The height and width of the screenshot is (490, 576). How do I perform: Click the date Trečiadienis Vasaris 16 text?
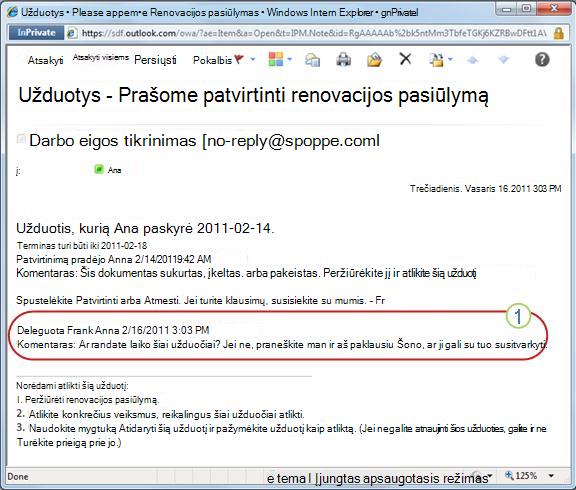(486, 189)
